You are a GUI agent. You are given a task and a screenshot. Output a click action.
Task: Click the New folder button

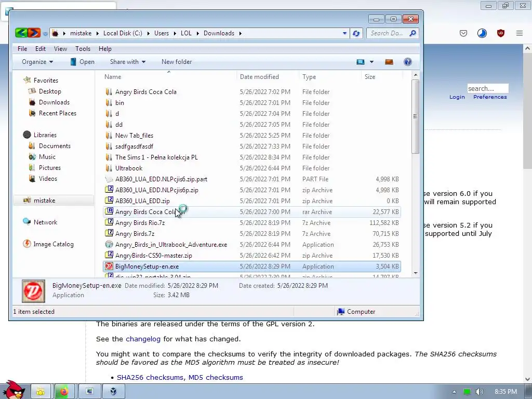[x=177, y=62]
